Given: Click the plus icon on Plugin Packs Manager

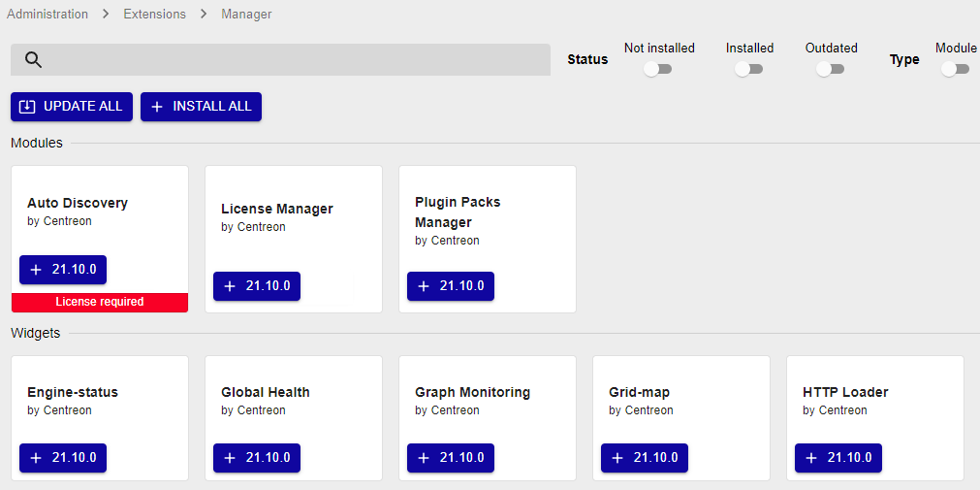Looking at the screenshot, I should coord(424,286).
